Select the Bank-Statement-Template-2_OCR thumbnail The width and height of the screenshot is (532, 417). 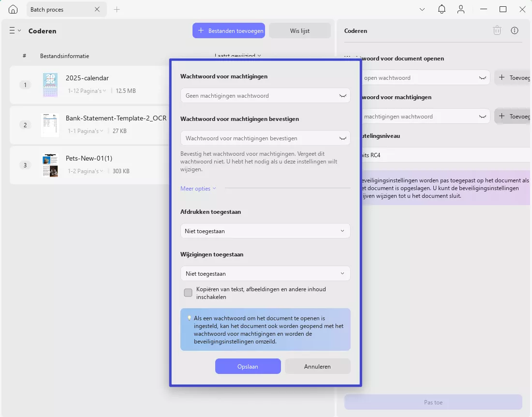[50, 125]
